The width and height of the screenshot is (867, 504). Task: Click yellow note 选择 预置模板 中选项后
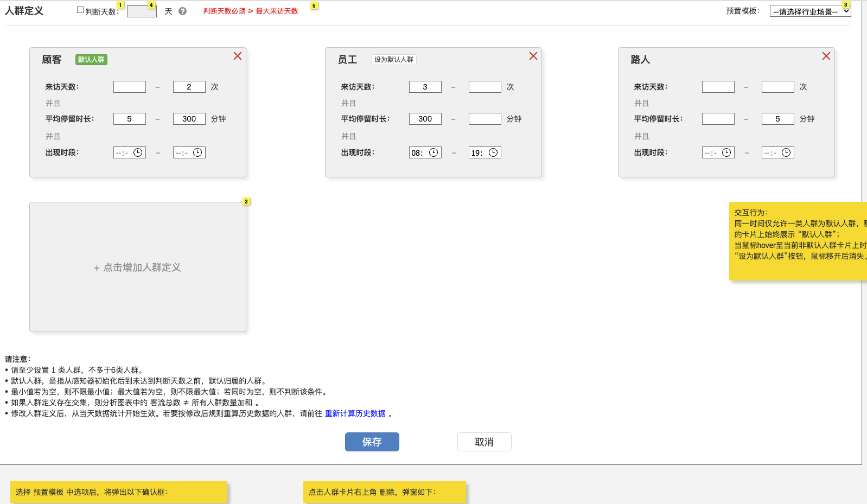[119, 492]
